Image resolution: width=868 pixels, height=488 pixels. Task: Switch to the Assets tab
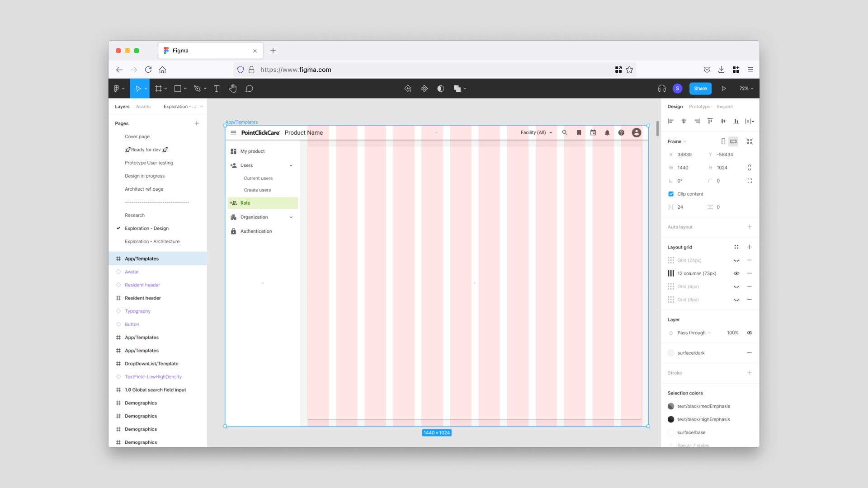143,107
